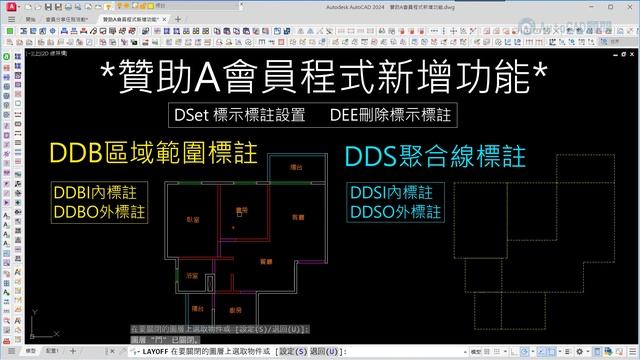Select the 餐廳 room label in floor plan
Image resolution: width=640 pixels, height=360 pixels.
(266, 261)
